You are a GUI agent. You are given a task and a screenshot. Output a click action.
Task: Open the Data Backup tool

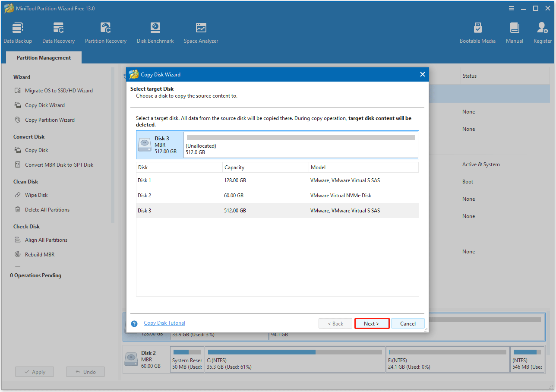pyautogui.click(x=17, y=32)
